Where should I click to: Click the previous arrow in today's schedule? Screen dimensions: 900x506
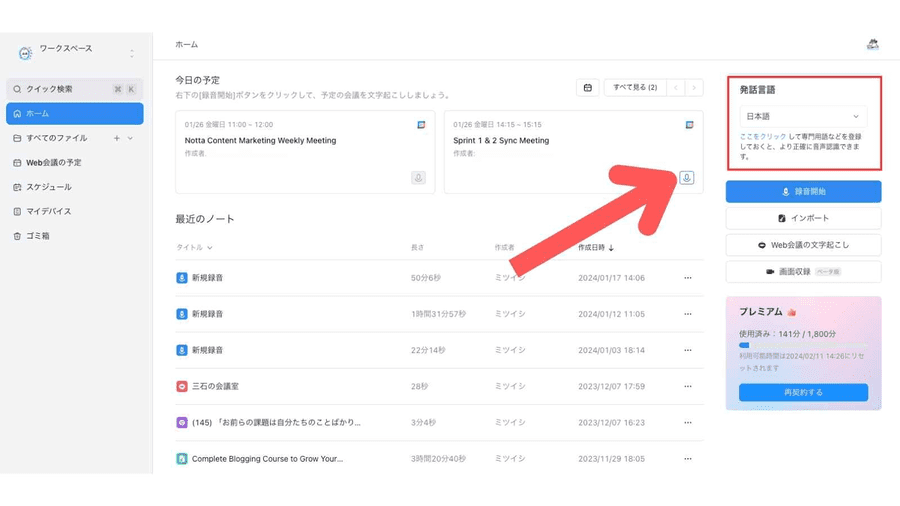coord(676,88)
